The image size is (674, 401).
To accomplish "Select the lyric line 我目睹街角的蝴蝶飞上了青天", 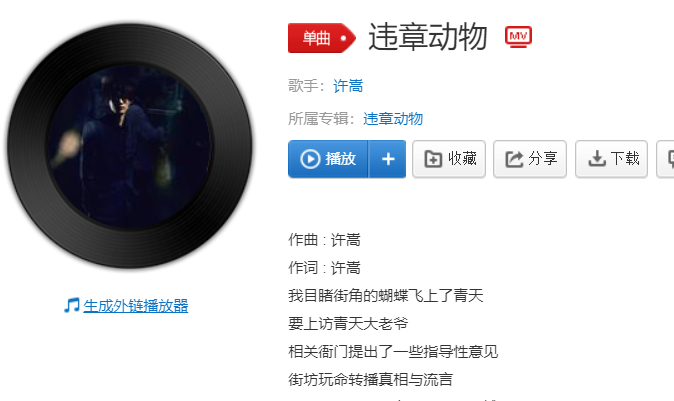I will (386, 296).
